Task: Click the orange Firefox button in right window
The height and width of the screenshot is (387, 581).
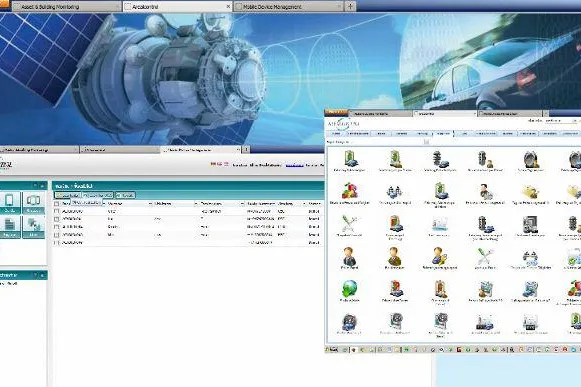Action: (336, 112)
